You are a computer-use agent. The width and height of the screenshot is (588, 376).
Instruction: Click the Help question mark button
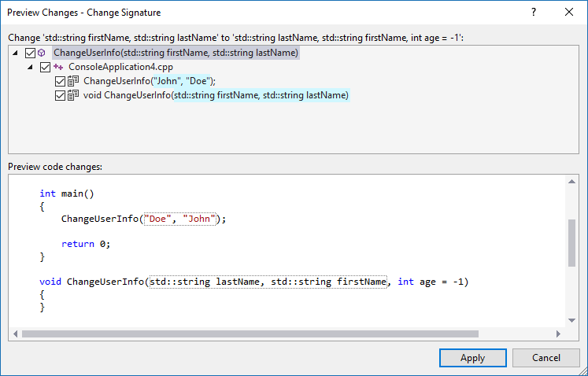pos(534,13)
